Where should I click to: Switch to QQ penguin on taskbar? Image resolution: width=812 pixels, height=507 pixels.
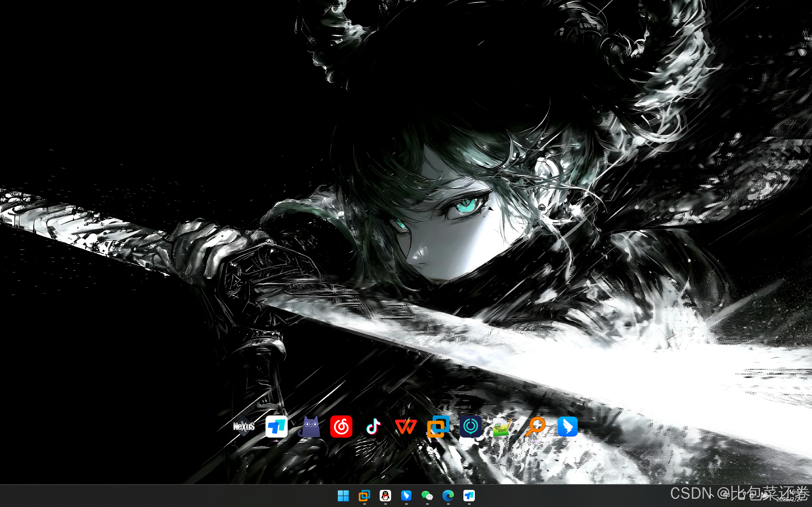point(385,495)
